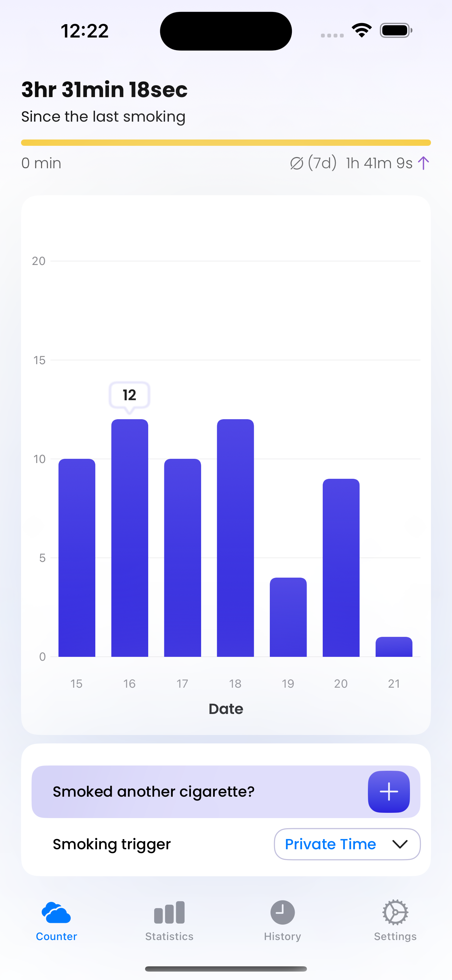The height and width of the screenshot is (980, 452).
Task: Switch to the History tab label
Action: coord(282,936)
